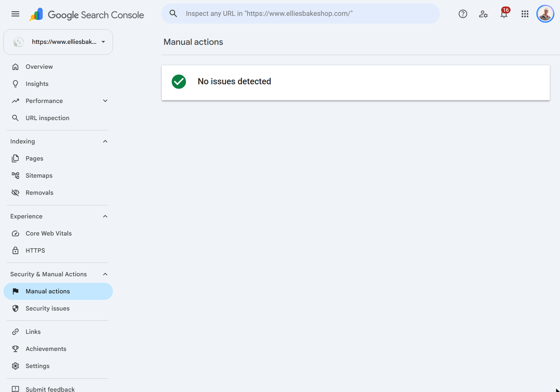The width and height of the screenshot is (560, 392).
Task: Click the Sitemaps tree icon
Action: click(15, 175)
